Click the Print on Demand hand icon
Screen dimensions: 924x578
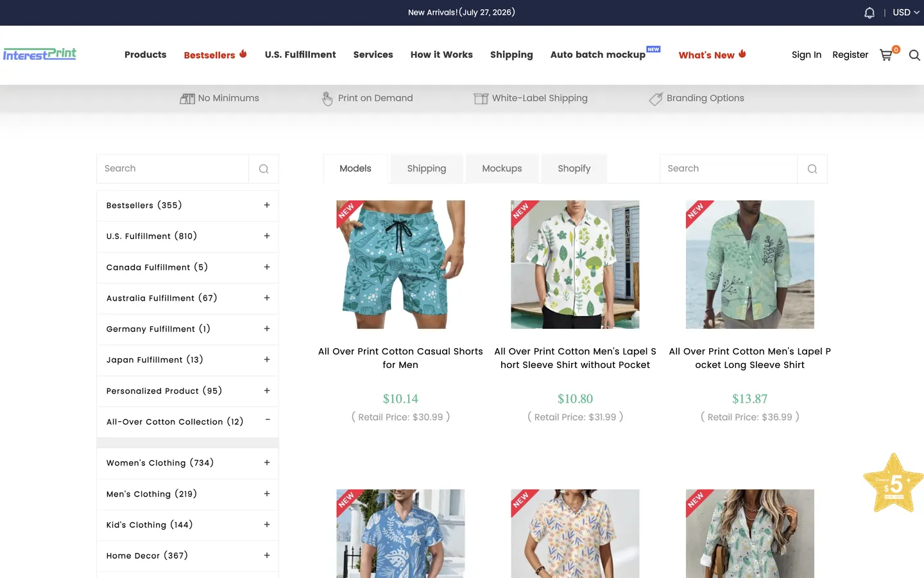[327, 98]
